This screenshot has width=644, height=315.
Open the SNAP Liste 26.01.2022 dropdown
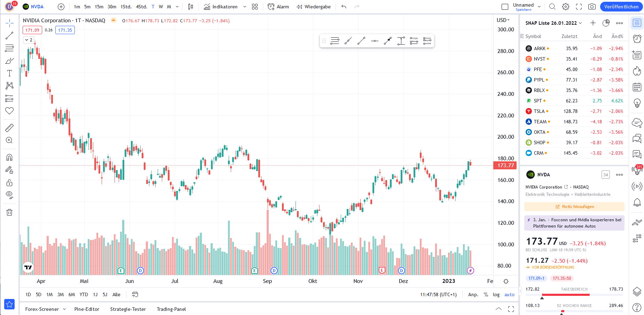click(x=553, y=23)
